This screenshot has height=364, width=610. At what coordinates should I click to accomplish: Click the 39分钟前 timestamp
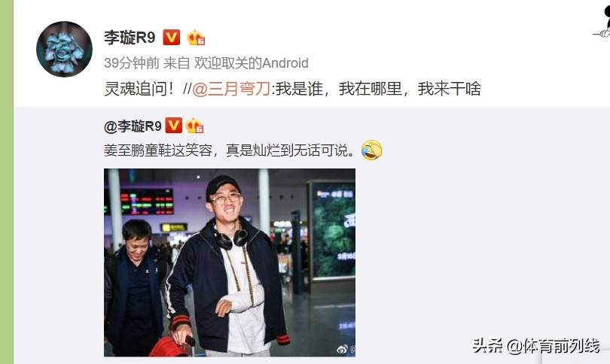click(132, 63)
